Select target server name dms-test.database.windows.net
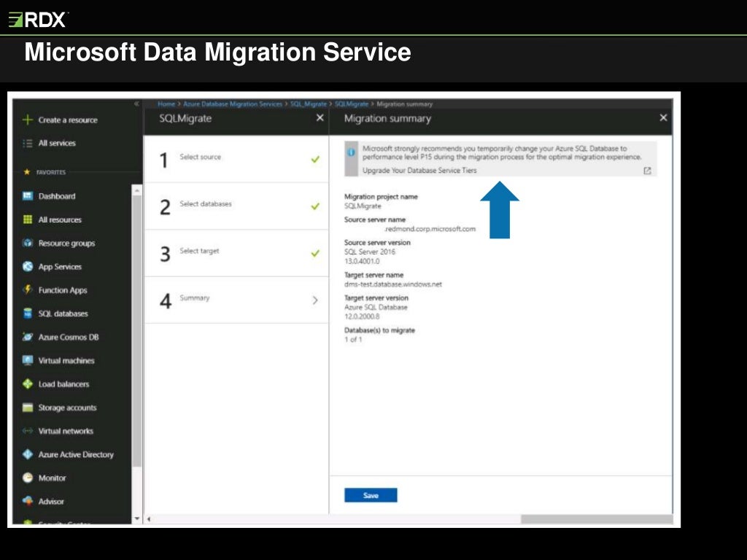 (393, 284)
